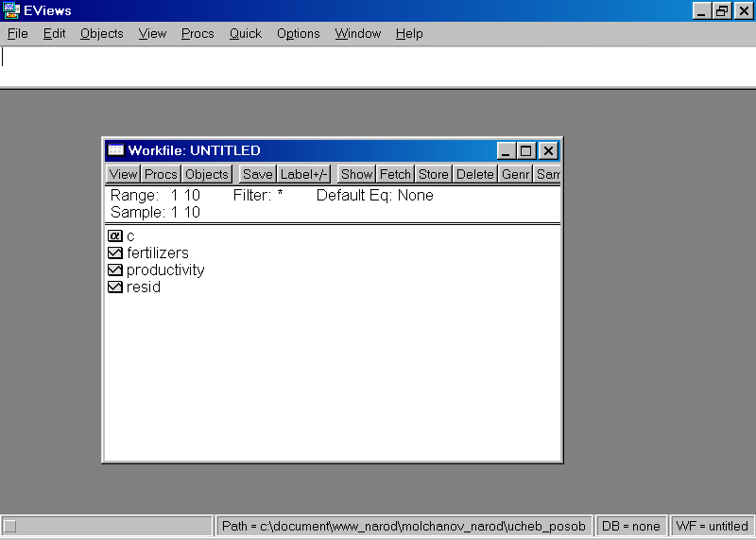Image resolution: width=756 pixels, height=540 pixels.
Task: Click the EViews application icon in title bar
Action: coord(10,10)
